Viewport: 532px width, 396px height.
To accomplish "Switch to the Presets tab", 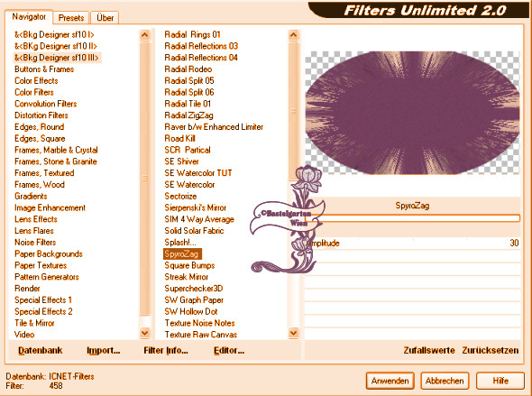I will pos(71,18).
